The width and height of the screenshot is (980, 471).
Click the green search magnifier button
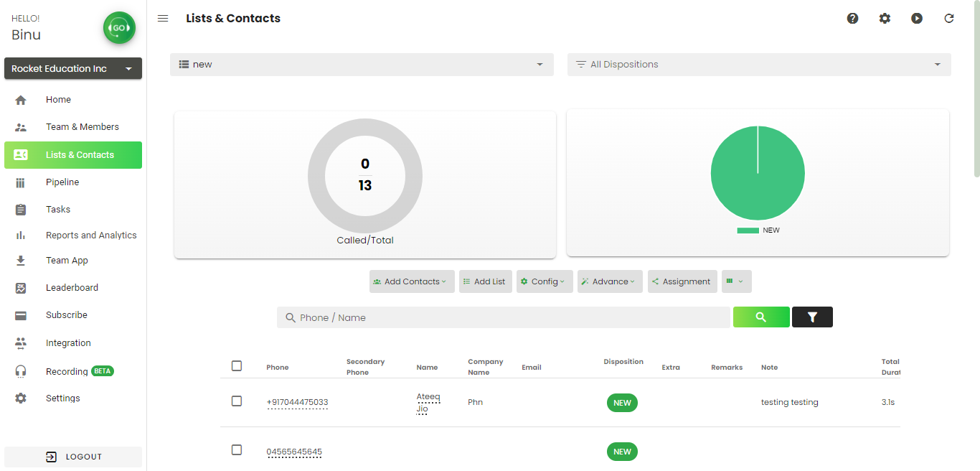click(761, 317)
